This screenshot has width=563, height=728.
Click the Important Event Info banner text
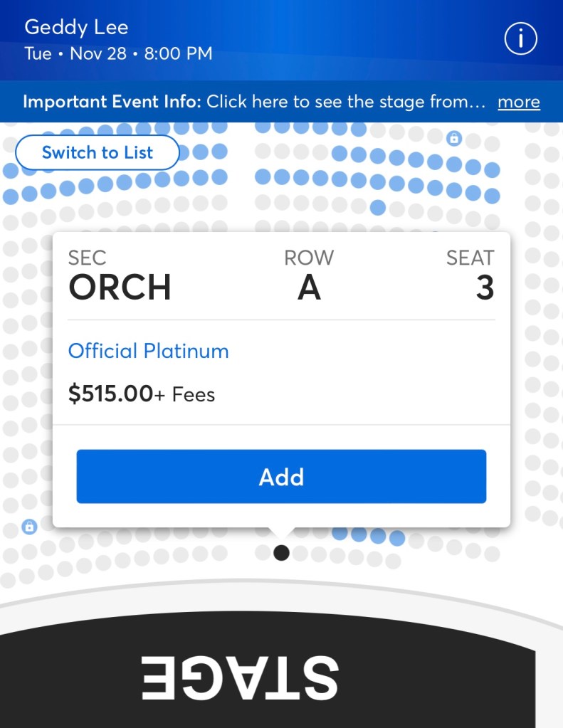(x=253, y=102)
